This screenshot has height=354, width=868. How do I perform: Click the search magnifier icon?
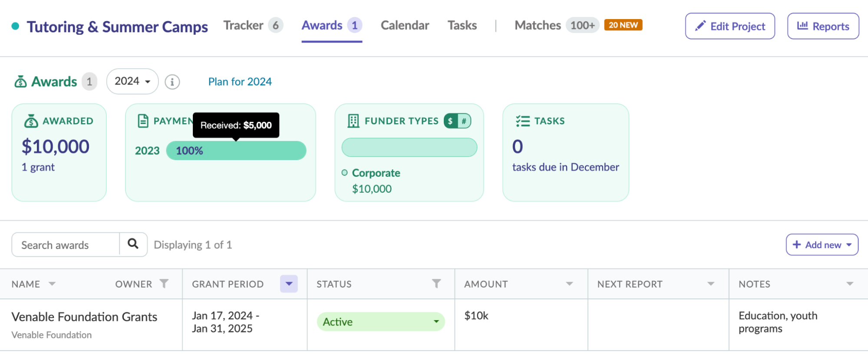[133, 244]
